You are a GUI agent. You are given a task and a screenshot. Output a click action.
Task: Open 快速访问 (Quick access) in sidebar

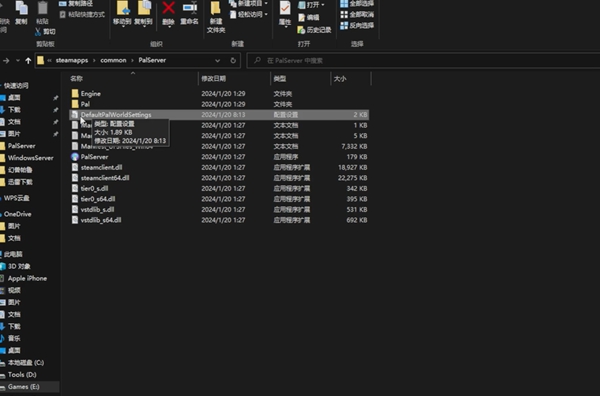pos(16,85)
